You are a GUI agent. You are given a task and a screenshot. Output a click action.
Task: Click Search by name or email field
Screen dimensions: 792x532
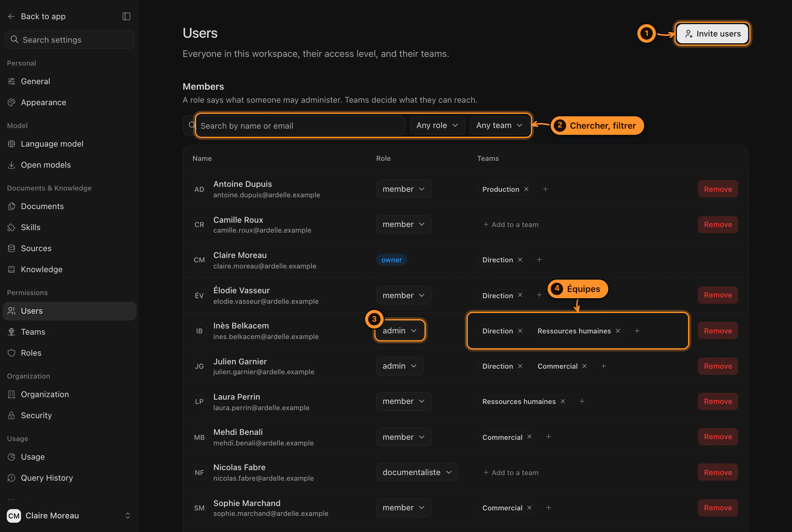[x=294, y=126]
